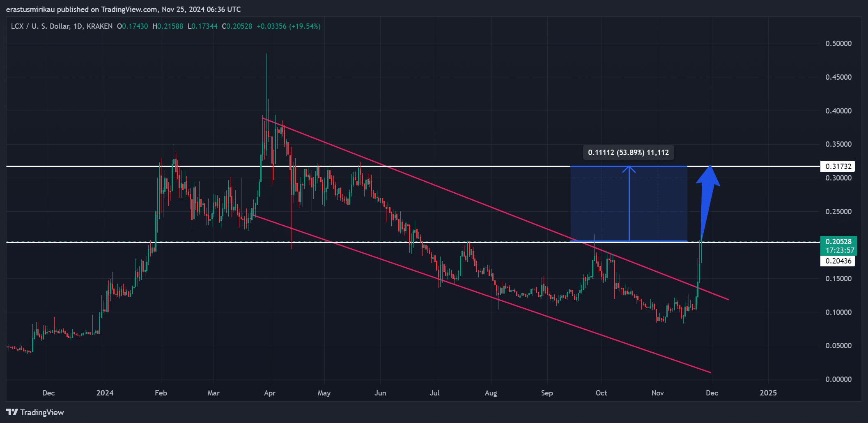Click the LCX / U. S. Dollar symbol title
Viewport: 868px width, 423px height.
point(62,26)
